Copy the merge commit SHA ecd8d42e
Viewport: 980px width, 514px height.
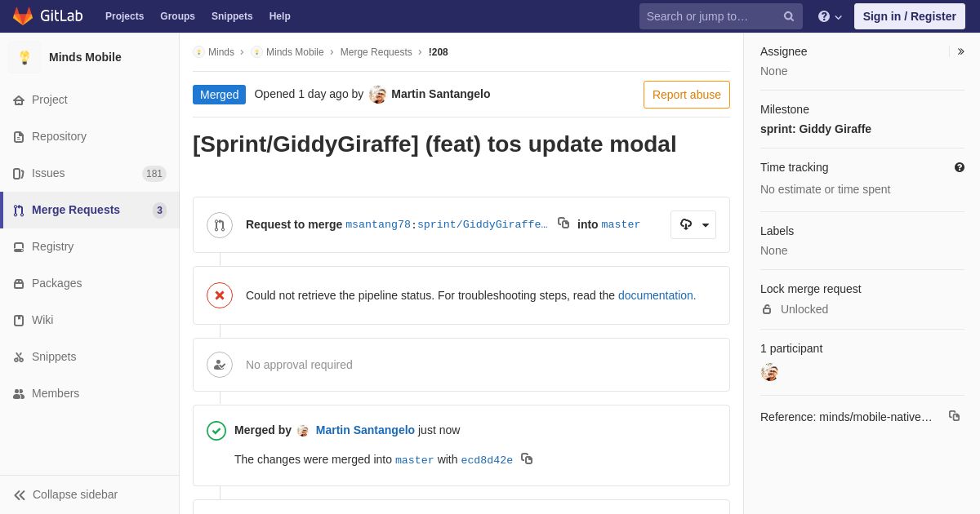[527, 459]
